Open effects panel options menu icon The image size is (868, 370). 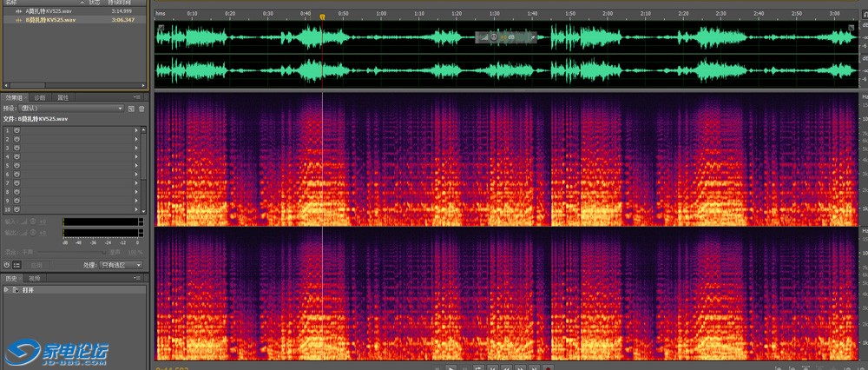[138, 97]
